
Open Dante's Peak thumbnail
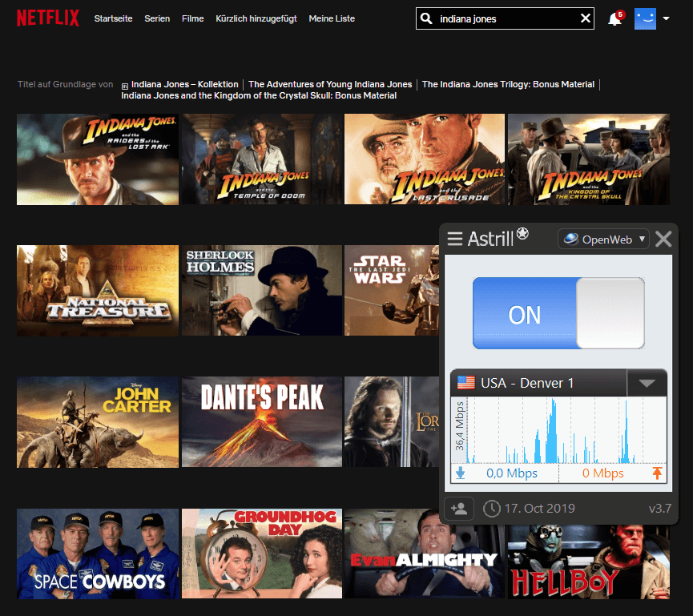(262, 422)
